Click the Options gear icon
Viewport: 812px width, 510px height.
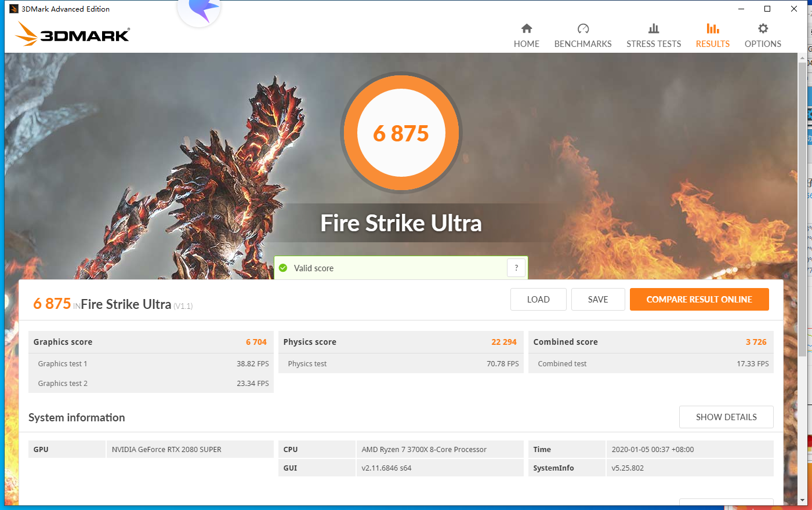pos(763,28)
